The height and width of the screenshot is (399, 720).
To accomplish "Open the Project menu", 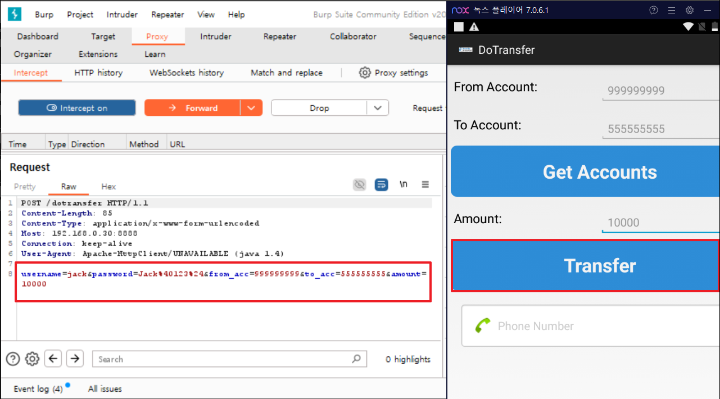I will click(80, 15).
